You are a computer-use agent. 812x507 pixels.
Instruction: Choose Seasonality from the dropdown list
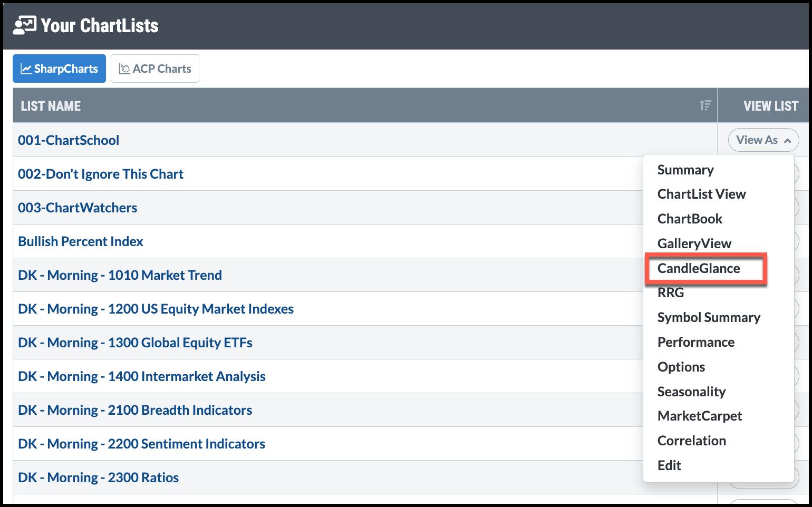691,392
